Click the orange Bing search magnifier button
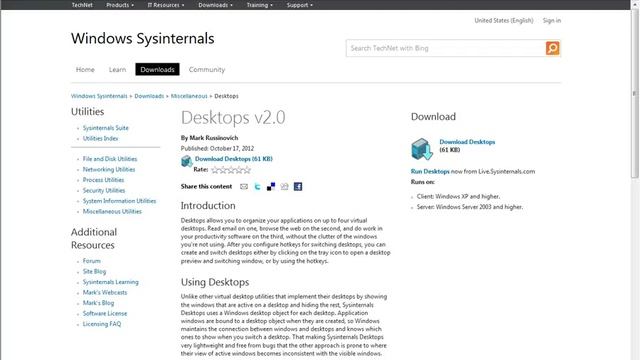 pyautogui.click(x=553, y=48)
